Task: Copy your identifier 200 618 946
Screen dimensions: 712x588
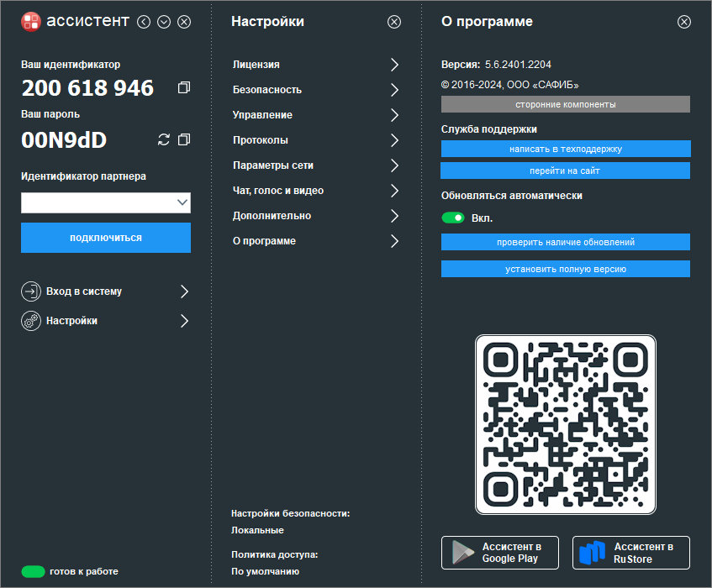Action: coord(184,87)
